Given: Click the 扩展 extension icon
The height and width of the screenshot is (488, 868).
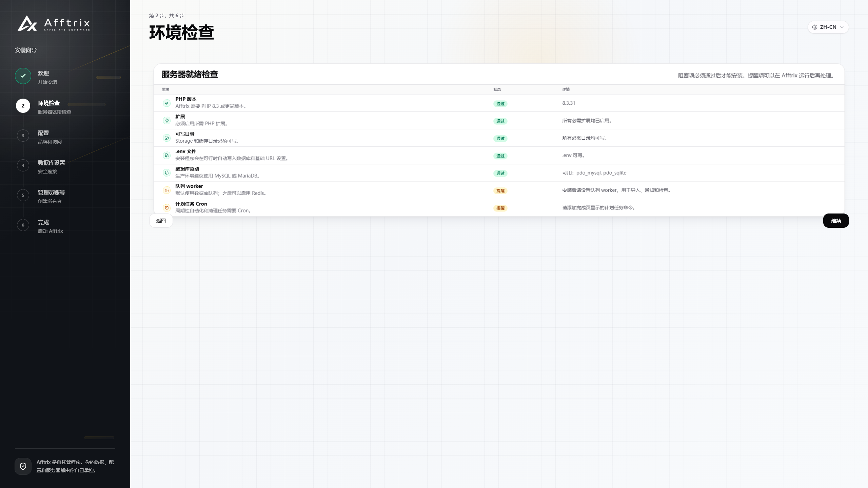Looking at the screenshot, I should (166, 121).
